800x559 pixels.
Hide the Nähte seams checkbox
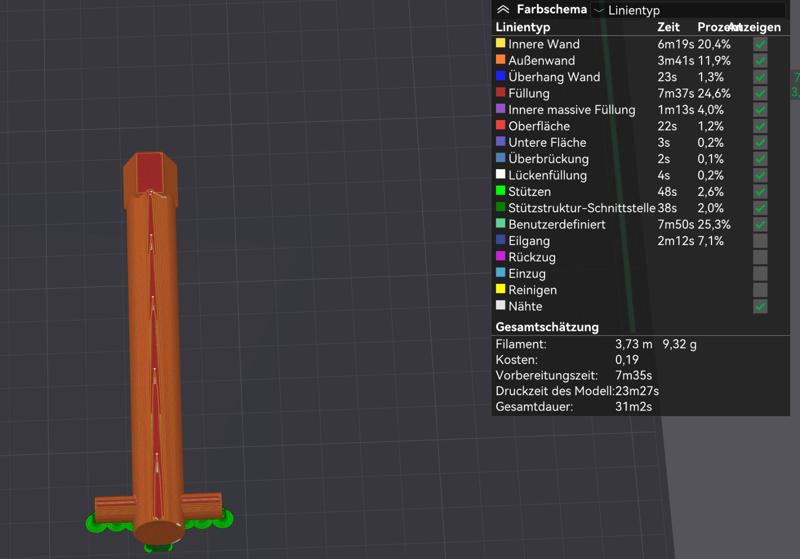coord(760,307)
